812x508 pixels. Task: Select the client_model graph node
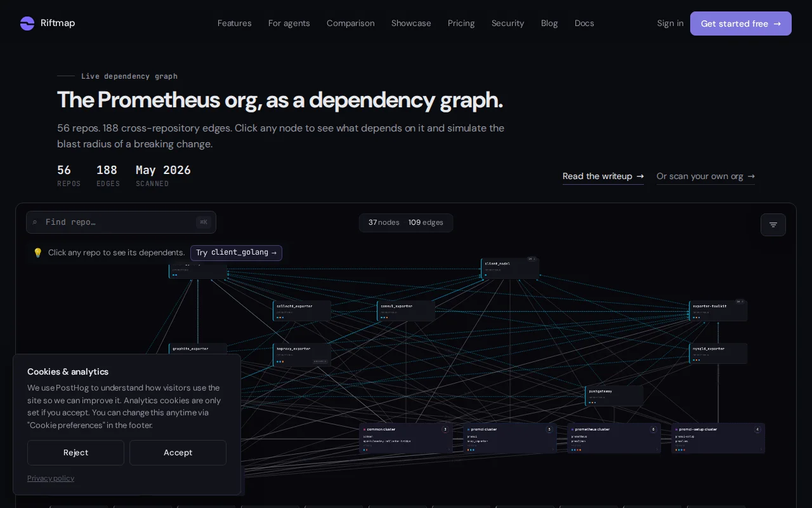[x=510, y=268]
